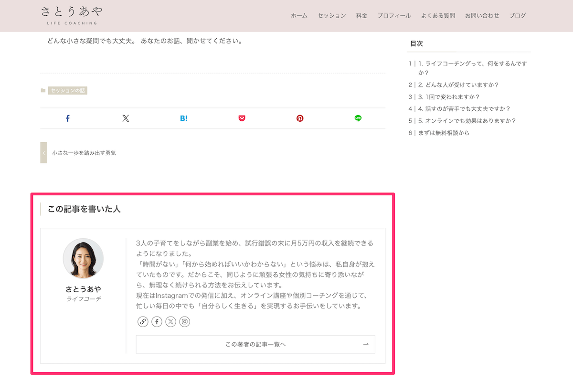The width and height of the screenshot is (573, 392).
Task: Save the article to Pocket
Action: click(x=242, y=118)
